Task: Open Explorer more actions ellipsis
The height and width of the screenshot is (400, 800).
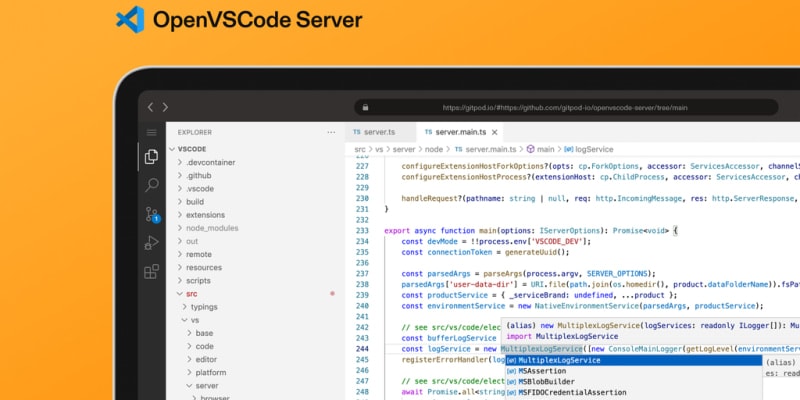Action: pyautogui.click(x=331, y=132)
